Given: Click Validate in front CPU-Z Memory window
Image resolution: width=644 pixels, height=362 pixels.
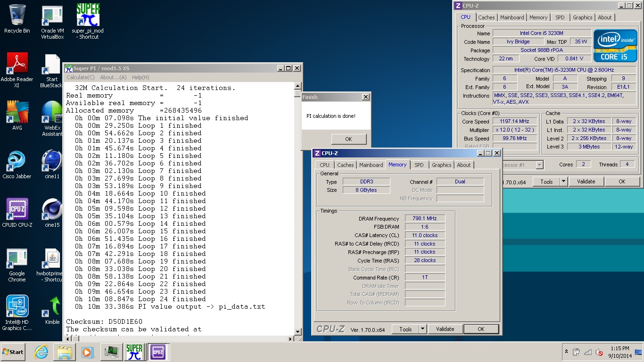Looking at the screenshot, I should pyautogui.click(x=445, y=329).
